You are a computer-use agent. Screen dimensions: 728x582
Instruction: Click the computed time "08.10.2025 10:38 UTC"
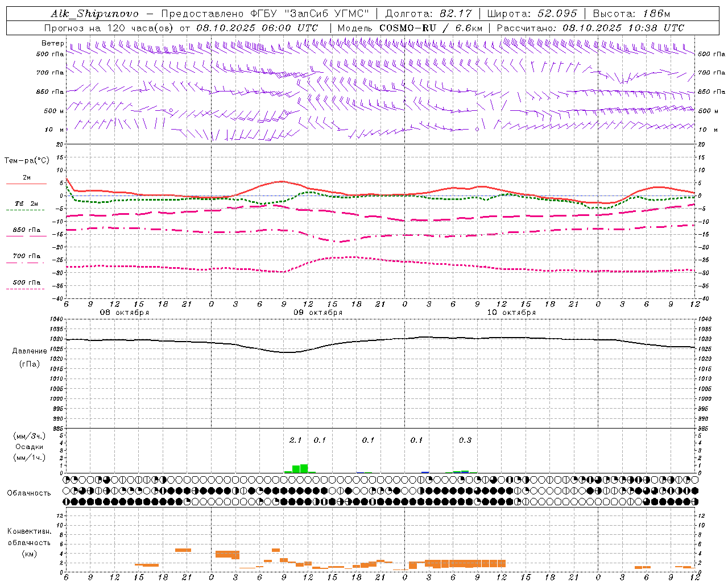click(623, 28)
